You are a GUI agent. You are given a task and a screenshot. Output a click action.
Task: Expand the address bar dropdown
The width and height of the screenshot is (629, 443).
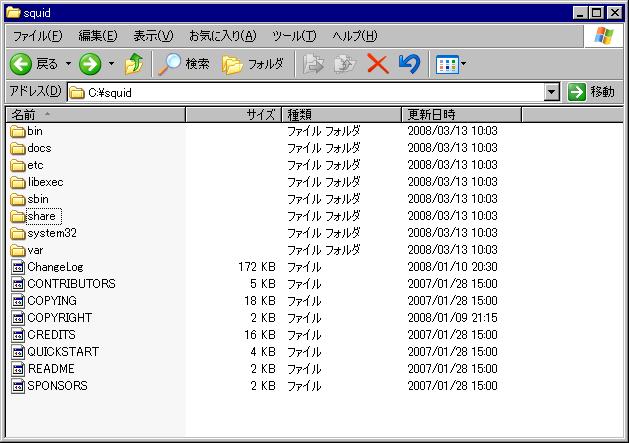pyautogui.click(x=552, y=92)
